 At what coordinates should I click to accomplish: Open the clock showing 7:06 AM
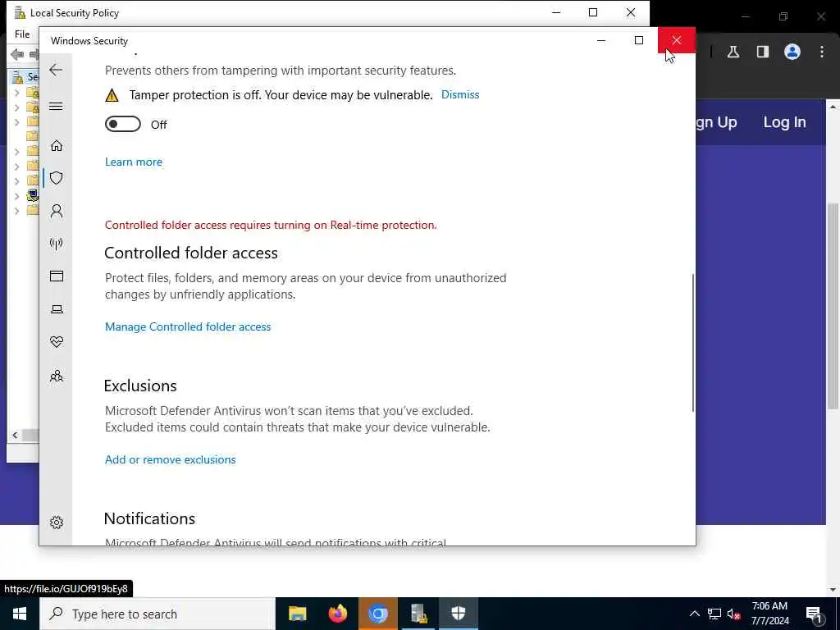tap(769, 614)
